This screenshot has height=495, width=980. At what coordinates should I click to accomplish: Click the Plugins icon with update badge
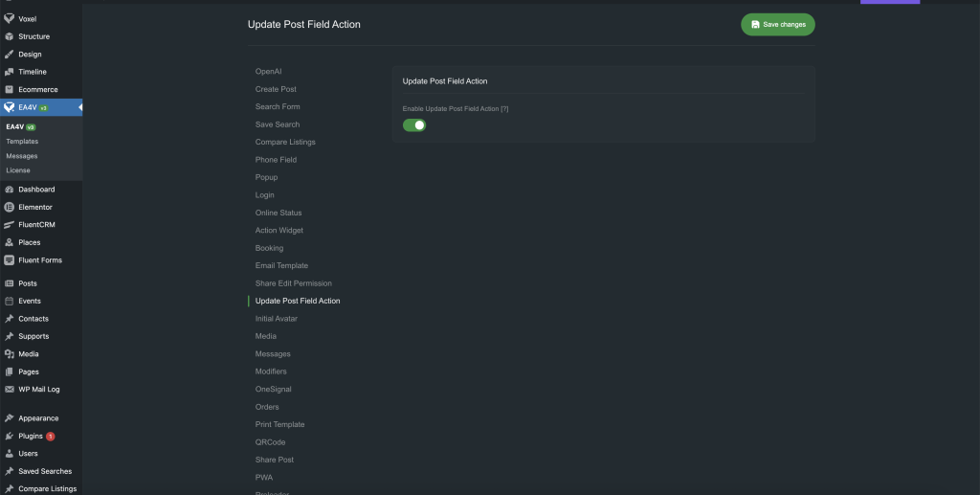click(x=9, y=436)
